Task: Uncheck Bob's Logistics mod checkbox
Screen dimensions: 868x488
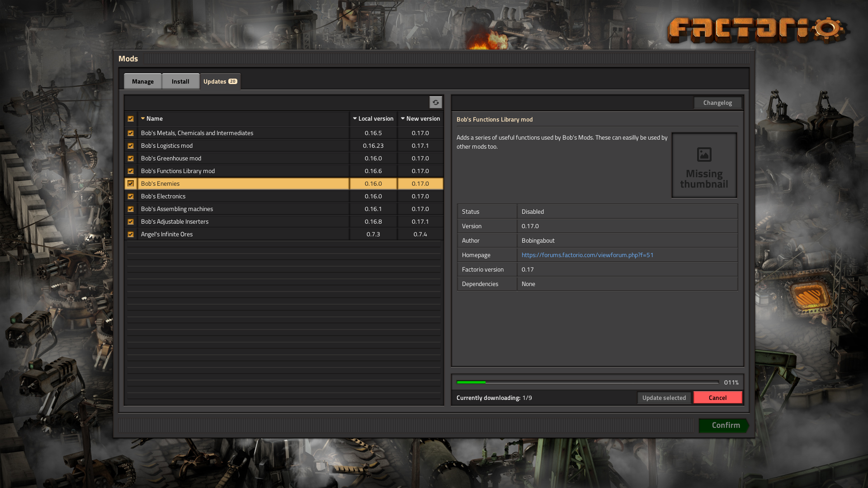Action: (x=131, y=146)
